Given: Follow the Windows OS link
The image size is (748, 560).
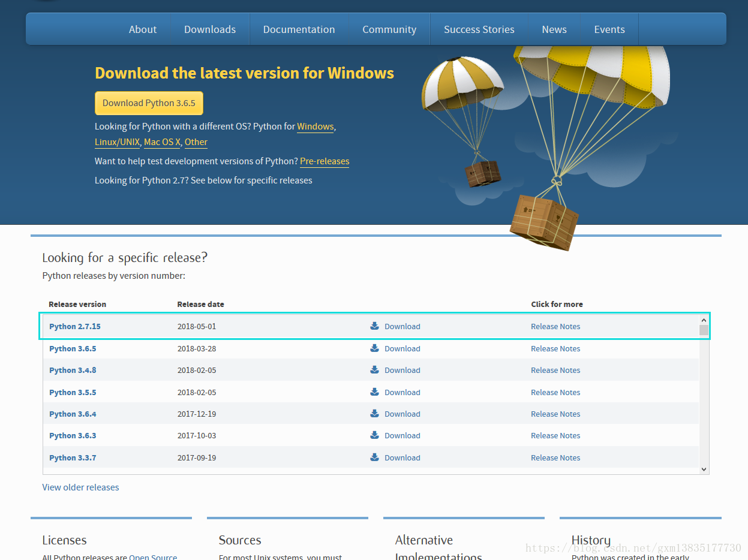Looking at the screenshot, I should pos(315,127).
